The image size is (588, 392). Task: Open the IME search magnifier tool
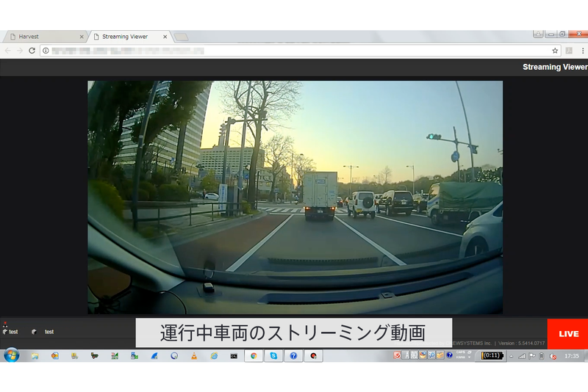[431, 355]
